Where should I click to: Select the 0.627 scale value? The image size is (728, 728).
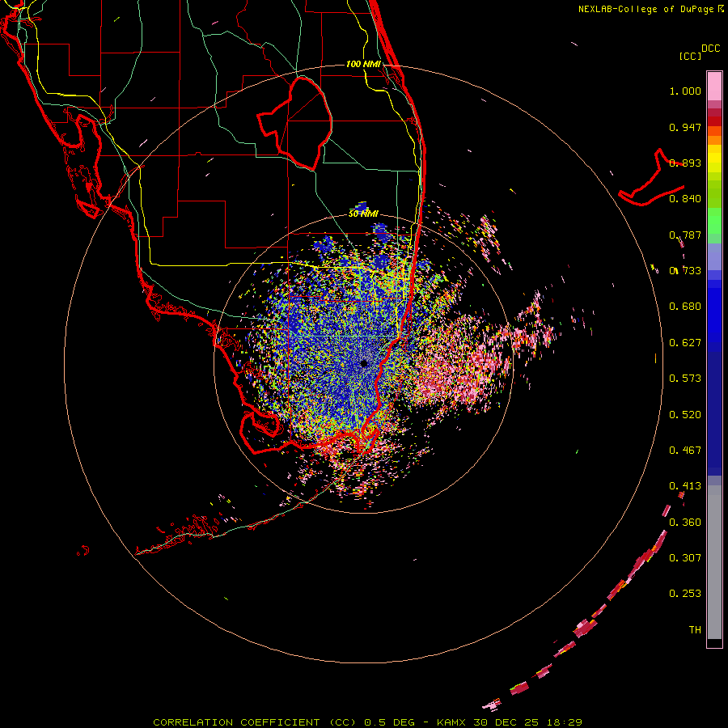(685, 343)
